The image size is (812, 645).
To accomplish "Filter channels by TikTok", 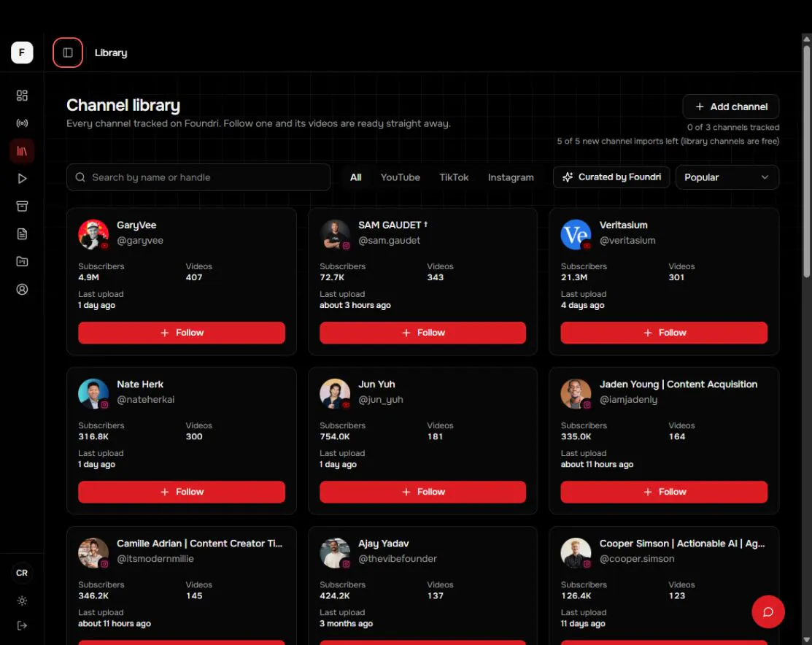I will [x=454, y=177].
